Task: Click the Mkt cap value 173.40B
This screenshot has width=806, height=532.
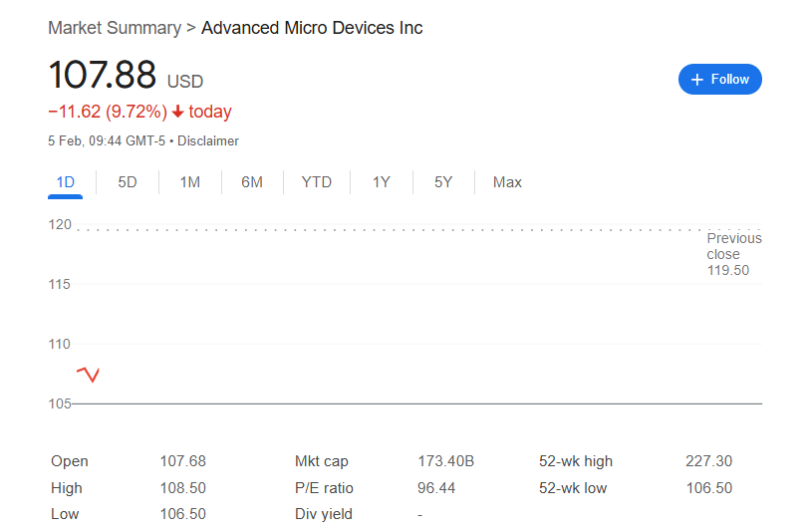Action: [x=445, y=461]
